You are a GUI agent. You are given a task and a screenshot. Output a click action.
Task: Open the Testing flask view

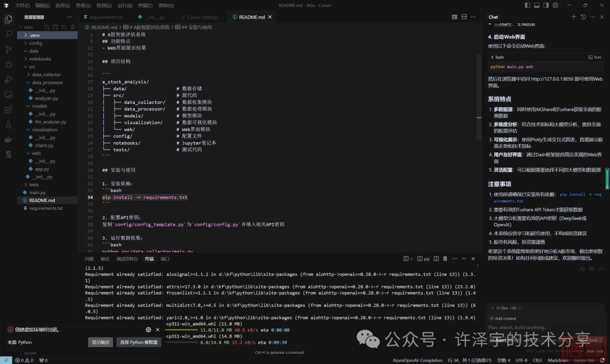click(x=8, y=125)
